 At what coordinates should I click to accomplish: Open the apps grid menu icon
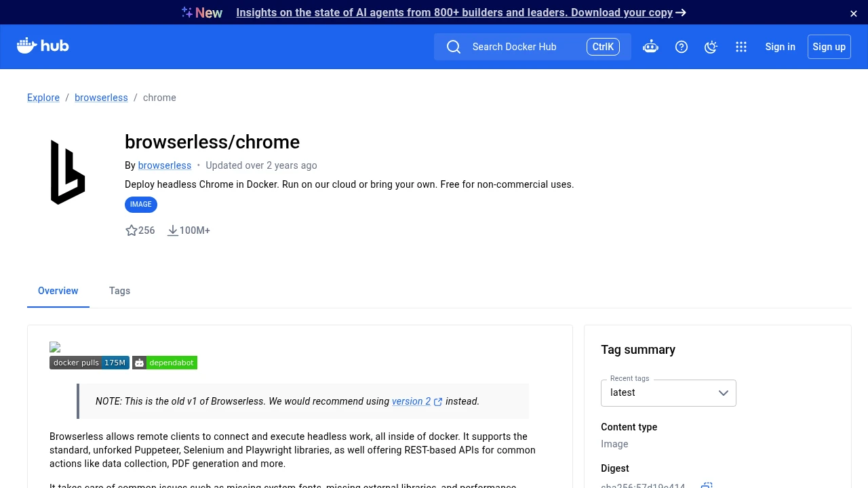coord(741,47)
